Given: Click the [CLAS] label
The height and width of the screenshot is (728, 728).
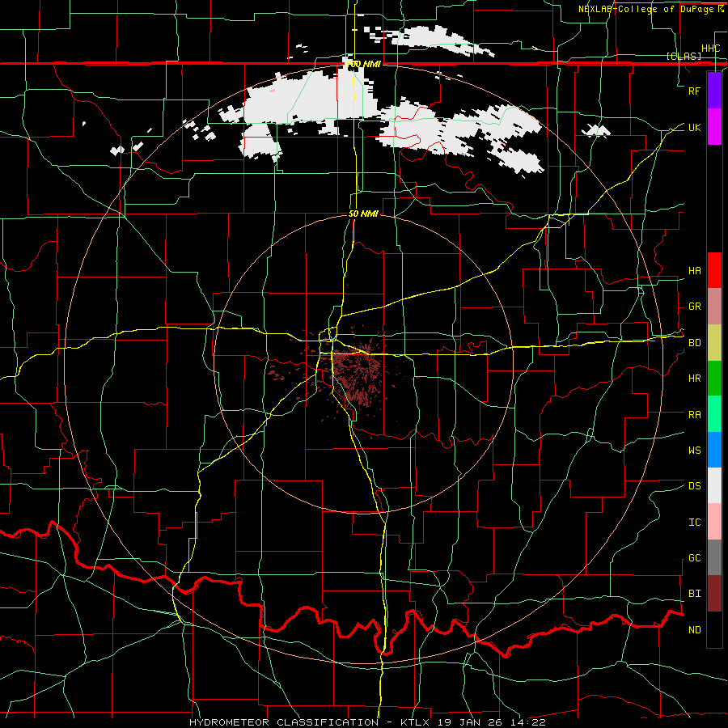Looking at the screenshot, I should (x=684, y=57).
